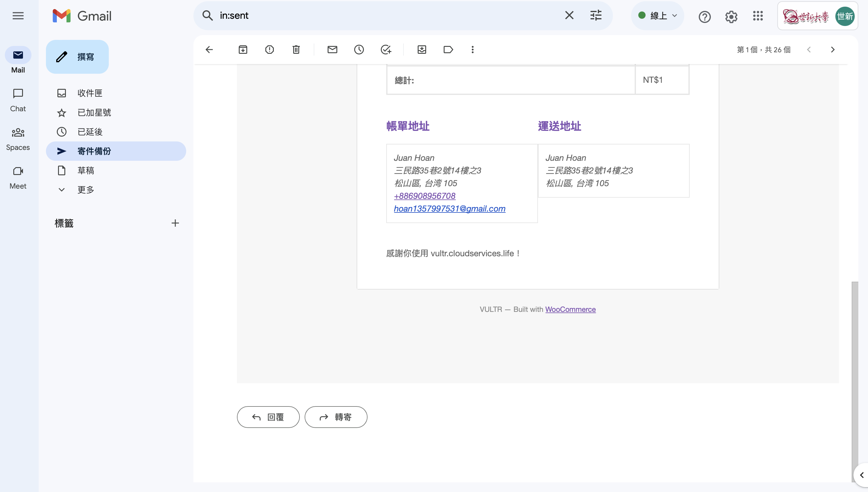Click 回覆 reply button
Image resolution: width=868 pixels, height=492 pixels.
tap(268, 417)
